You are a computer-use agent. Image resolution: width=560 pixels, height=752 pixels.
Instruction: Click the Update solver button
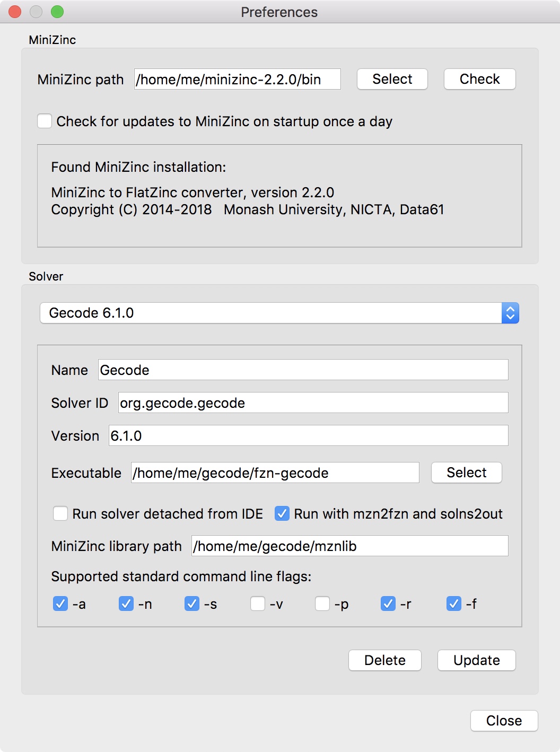pos(477,660)
